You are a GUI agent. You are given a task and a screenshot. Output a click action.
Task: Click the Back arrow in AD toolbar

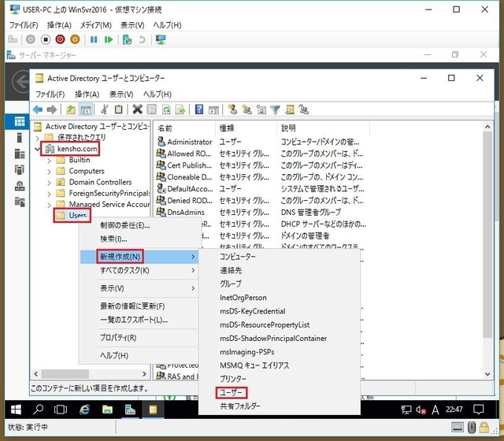(x=37, y=109)
